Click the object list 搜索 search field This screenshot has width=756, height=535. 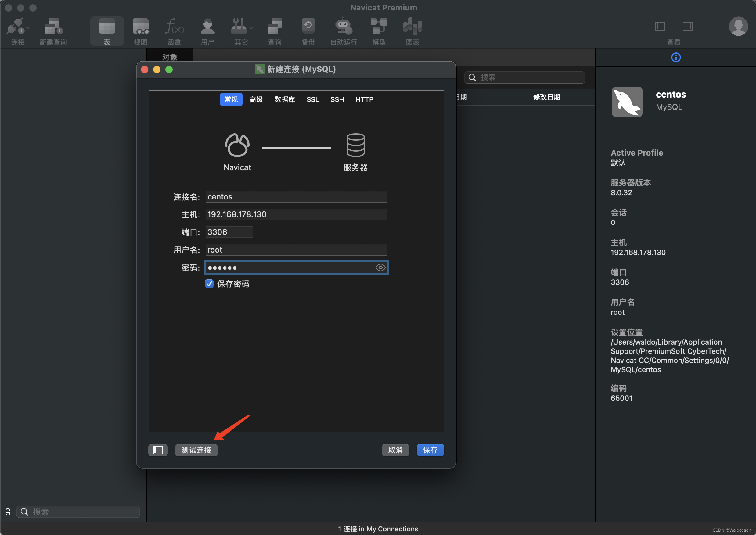point(525,77)
